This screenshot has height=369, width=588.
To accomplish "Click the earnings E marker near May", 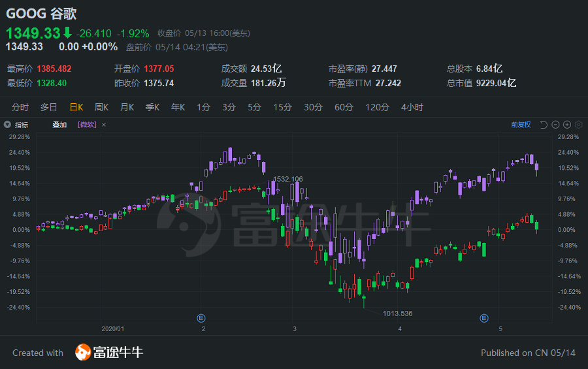I will point(484,318).
